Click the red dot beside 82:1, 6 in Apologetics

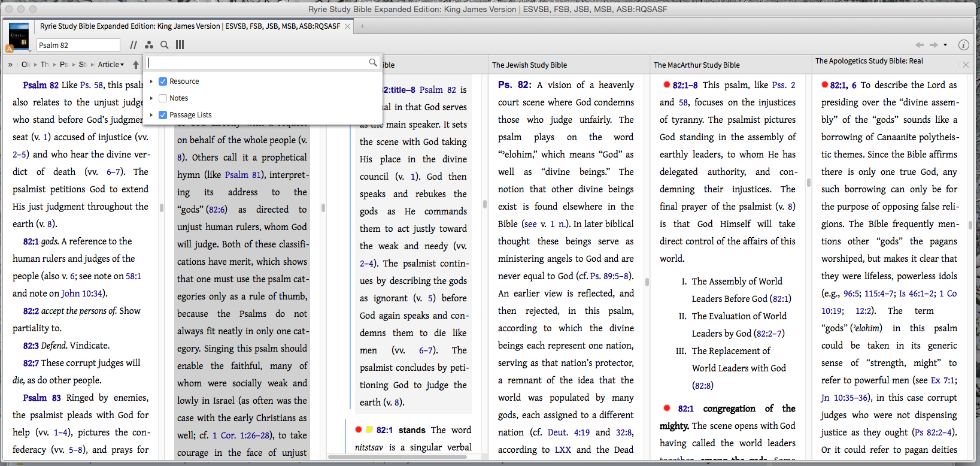coord(824,85)
